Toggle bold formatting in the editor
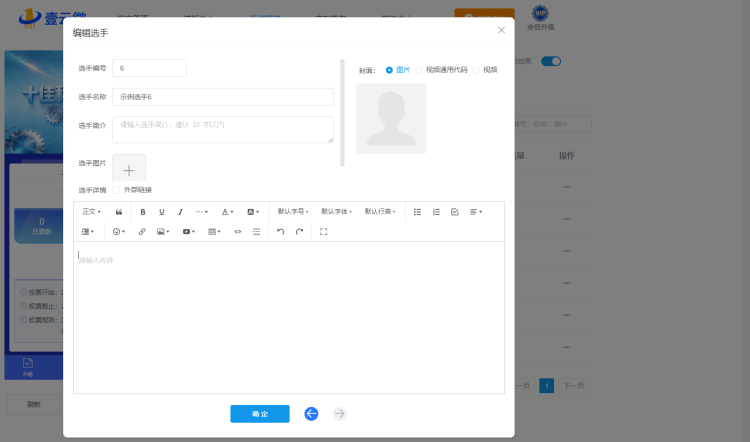The image size is (750, 442). [143, 212]
